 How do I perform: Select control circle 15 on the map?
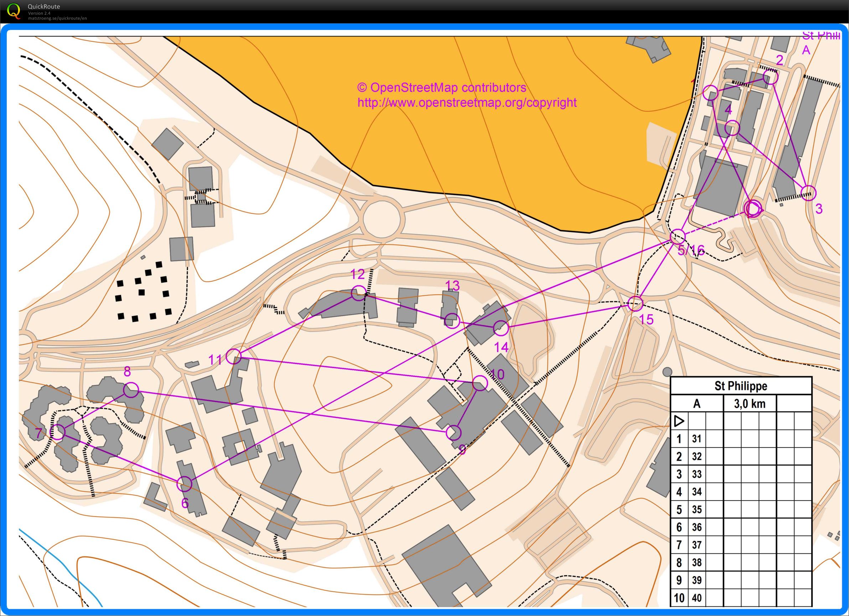[x=635, y=304]
